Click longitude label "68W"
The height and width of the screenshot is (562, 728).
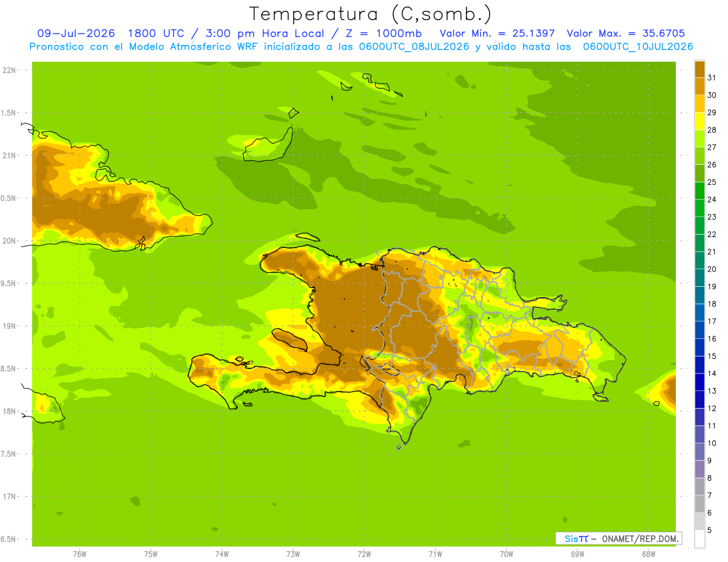[x=649, y=554]
